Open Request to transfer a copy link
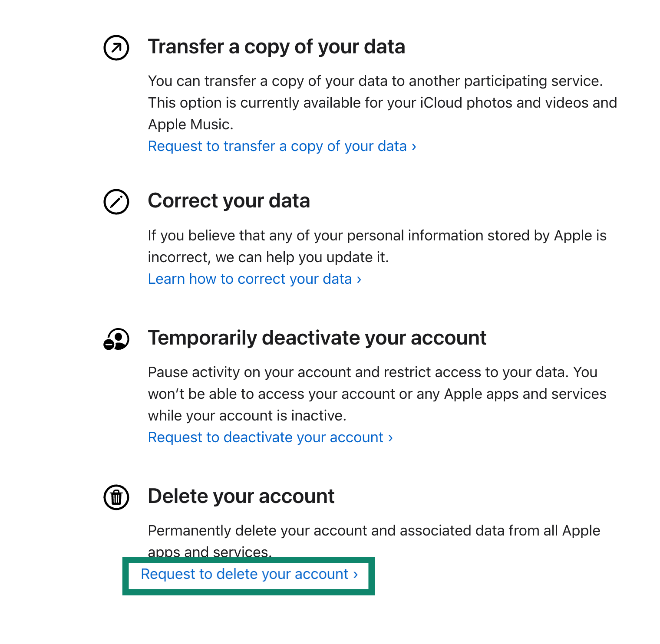 pos(277,146)
